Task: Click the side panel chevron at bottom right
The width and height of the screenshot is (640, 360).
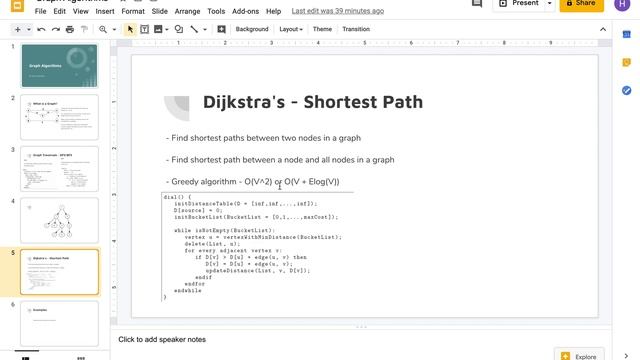Action: point(626,356)
